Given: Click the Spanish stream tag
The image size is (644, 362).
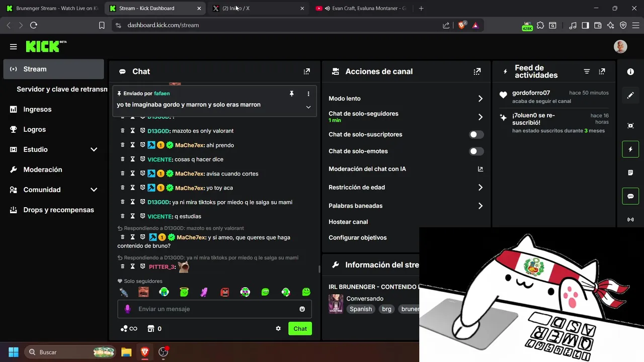Looking at the screenshot, I should [361, 309].
